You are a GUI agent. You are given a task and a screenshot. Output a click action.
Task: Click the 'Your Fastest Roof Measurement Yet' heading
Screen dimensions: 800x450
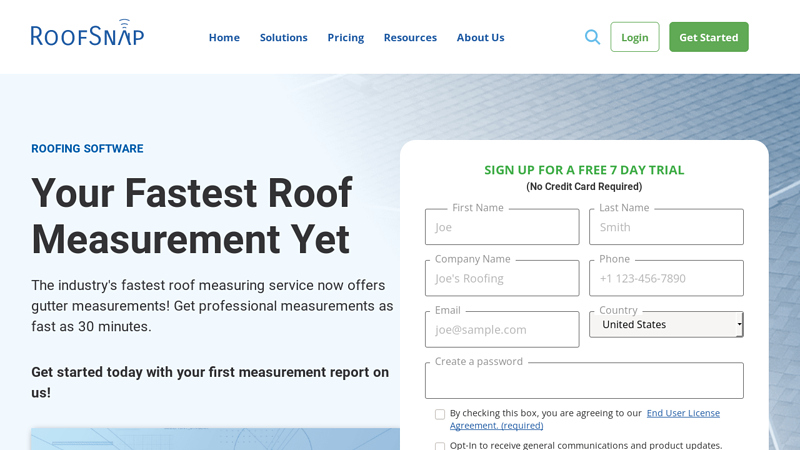pyautogui.click(x=192, y=216)
